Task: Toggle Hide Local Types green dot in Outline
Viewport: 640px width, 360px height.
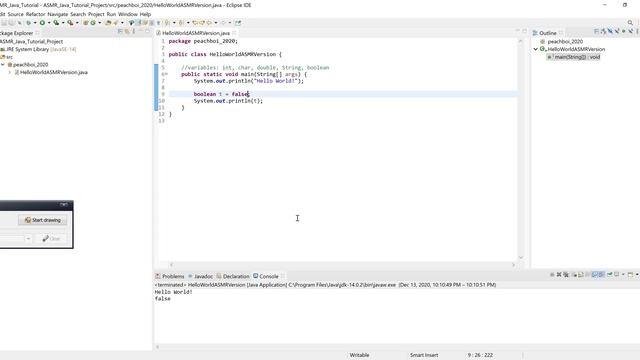Action: 623,31
